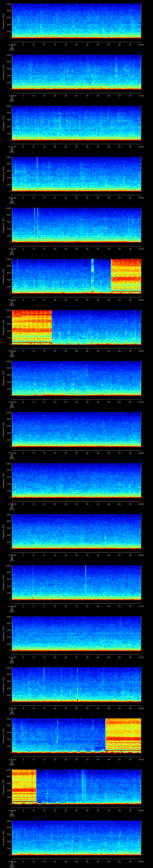Select the spectrogram panel starting at 5:37:00
The width and height of the screenshot is (153, 868).
coord(76,429)
